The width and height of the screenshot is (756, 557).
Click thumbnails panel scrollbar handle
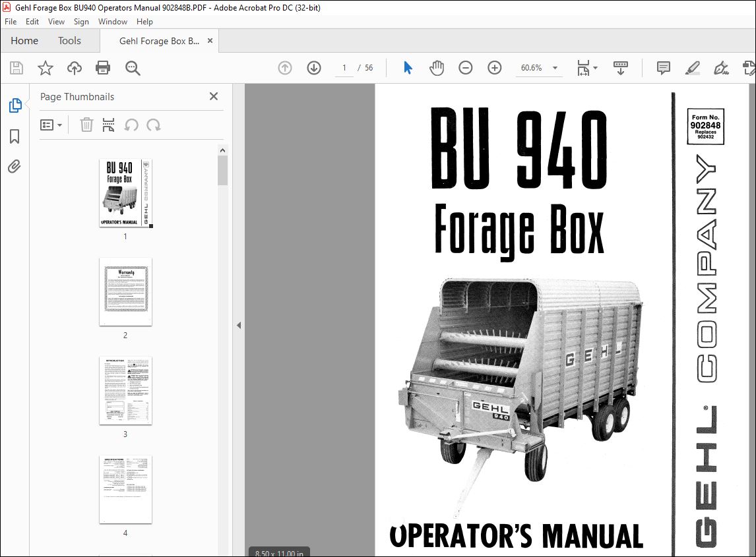(222, 171)
